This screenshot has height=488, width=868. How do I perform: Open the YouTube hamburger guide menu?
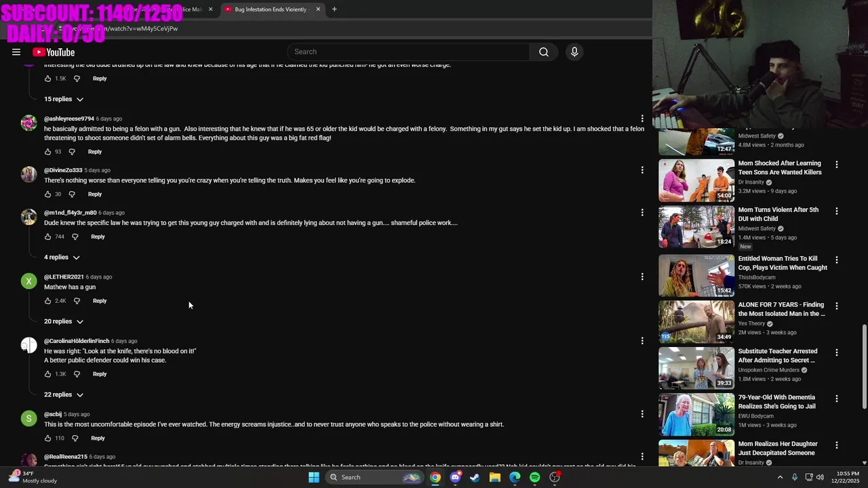click(x=16, y=52)
